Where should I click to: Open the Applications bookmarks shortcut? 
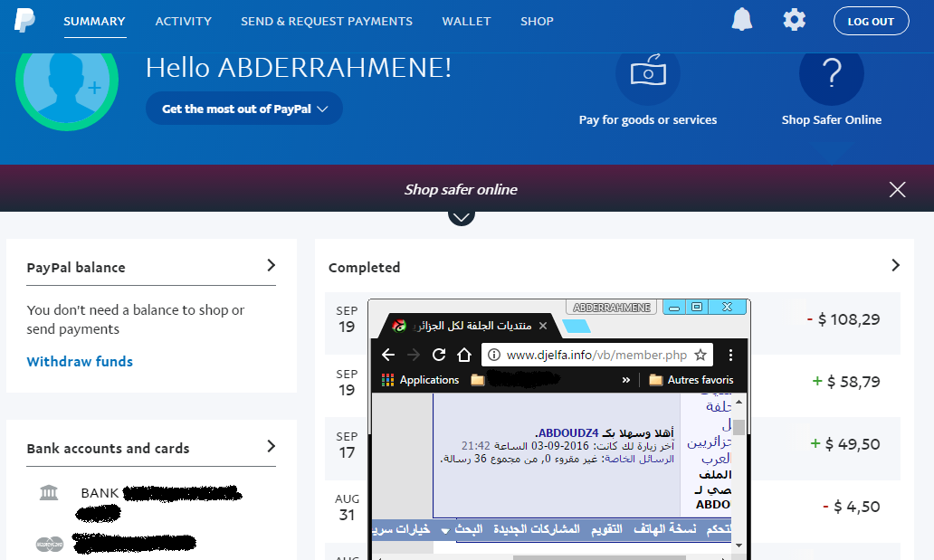(x=421, y=380)
